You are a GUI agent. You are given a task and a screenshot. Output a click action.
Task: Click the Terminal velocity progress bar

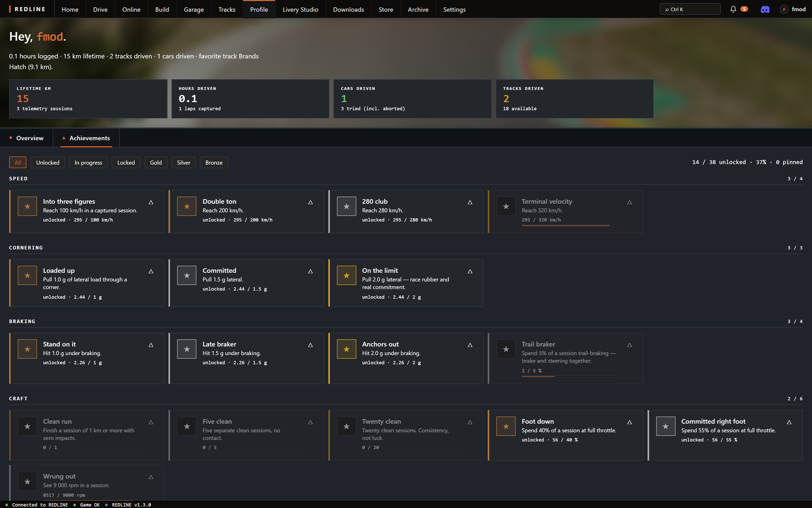[x=569, y=226]
